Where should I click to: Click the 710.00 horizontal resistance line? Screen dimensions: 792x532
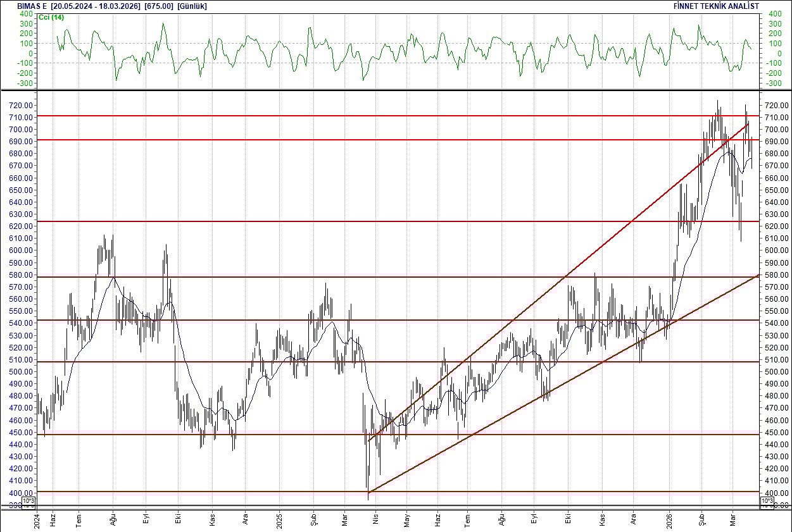coord(380,116)
